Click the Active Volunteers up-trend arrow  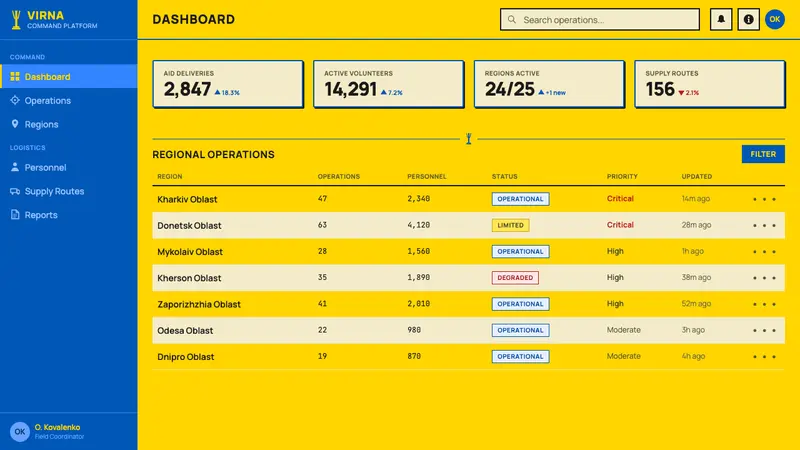(x=384, y=92)
